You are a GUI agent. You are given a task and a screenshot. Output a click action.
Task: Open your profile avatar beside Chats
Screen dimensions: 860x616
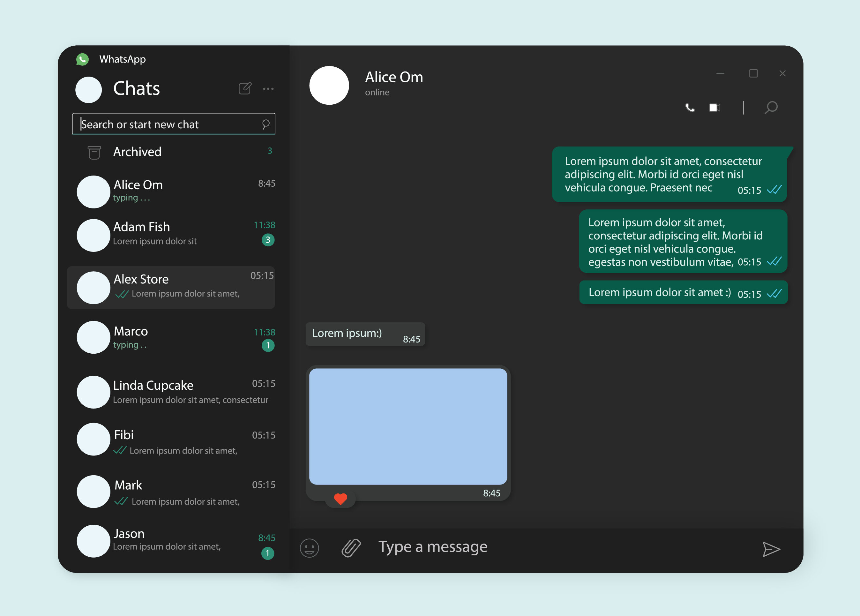89,90
